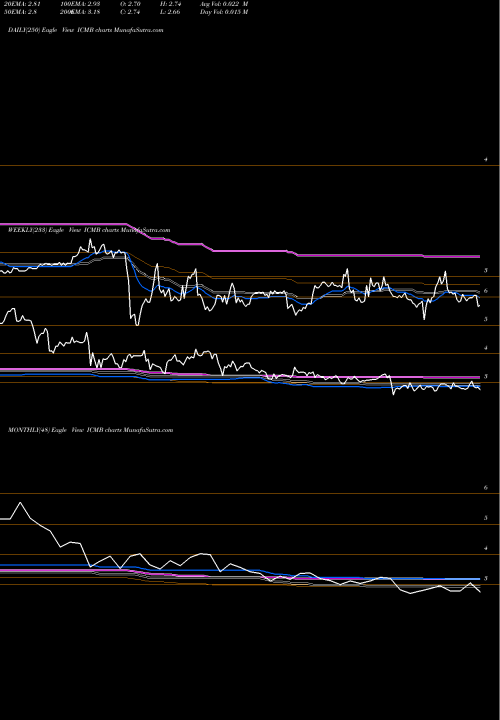500x720 pixels.
Task: Select the high price H: 2.74
Action: click(x=170, y=4)
